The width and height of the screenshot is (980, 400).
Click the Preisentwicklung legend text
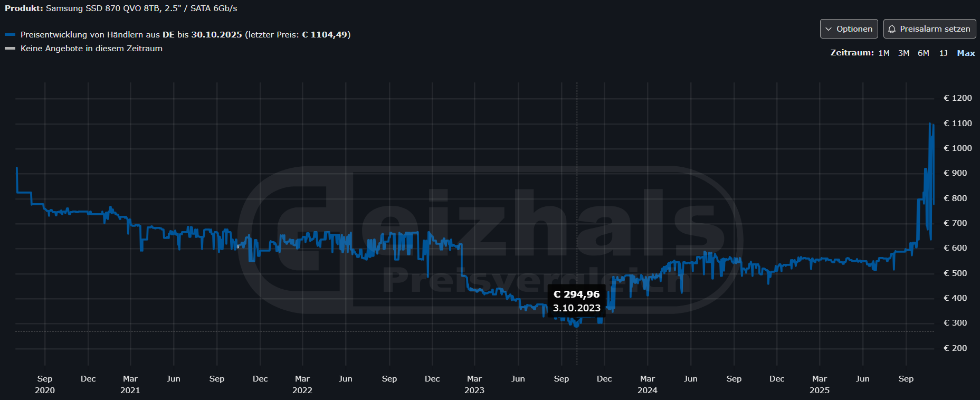[185, 35]
